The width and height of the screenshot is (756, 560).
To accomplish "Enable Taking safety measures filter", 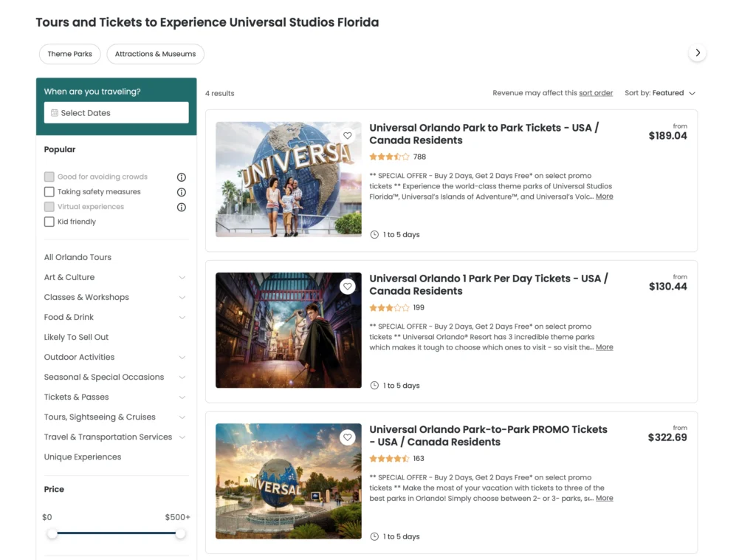I will pyautogui.click(x=49, y=191).
